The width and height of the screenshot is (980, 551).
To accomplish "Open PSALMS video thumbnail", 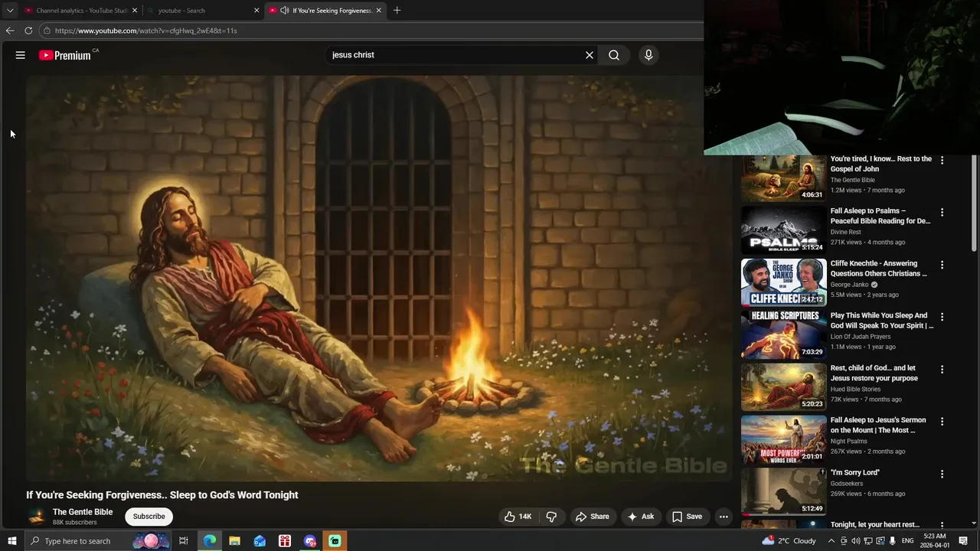I will click(783, 230).
